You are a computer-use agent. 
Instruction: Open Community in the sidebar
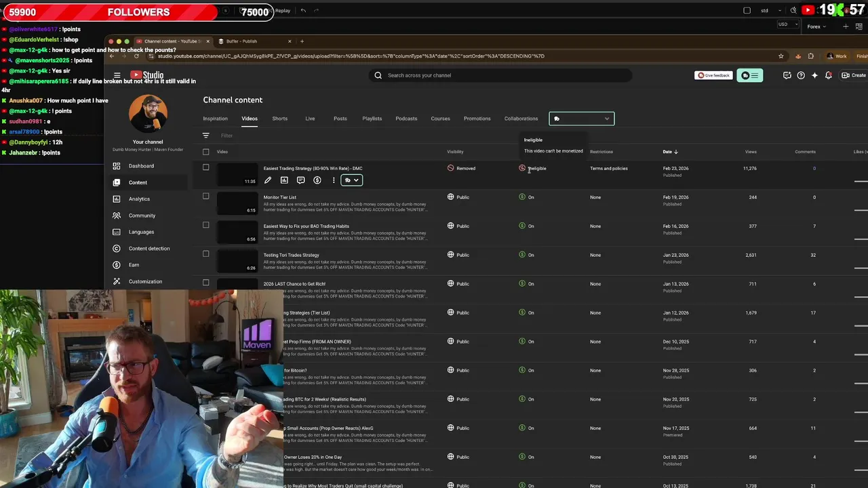pos(142,216)
